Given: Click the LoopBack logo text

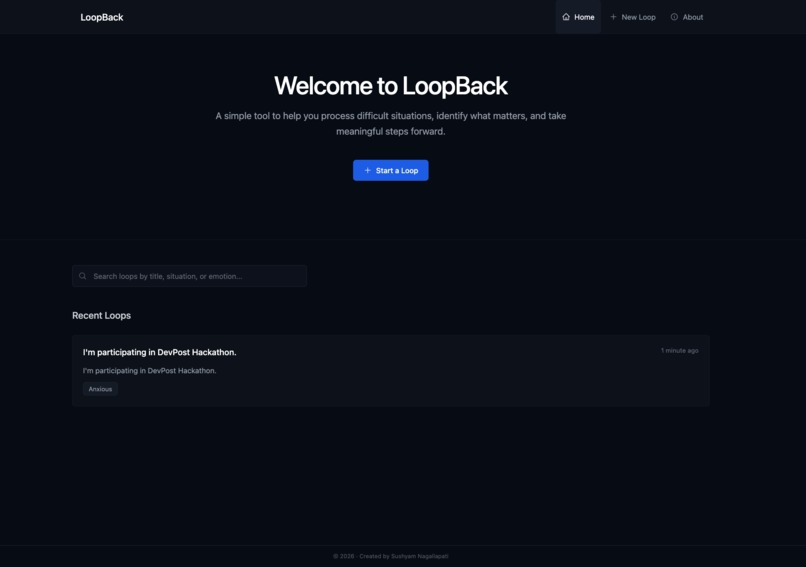Looking at the screenshot, I should coord(102,17).
